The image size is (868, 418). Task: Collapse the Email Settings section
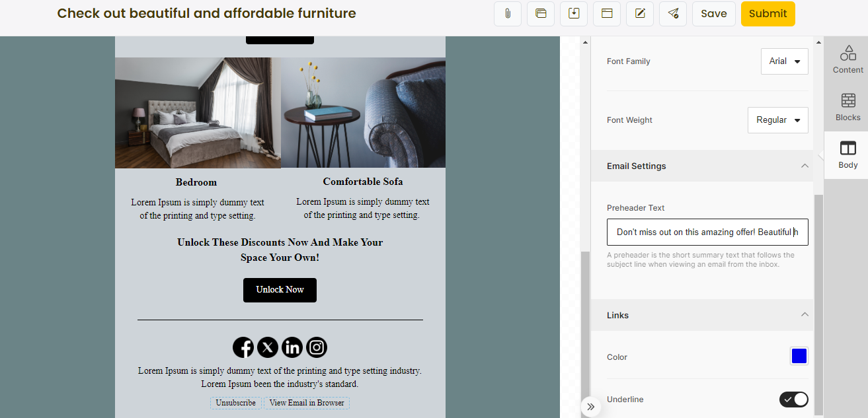pos(805,166)
